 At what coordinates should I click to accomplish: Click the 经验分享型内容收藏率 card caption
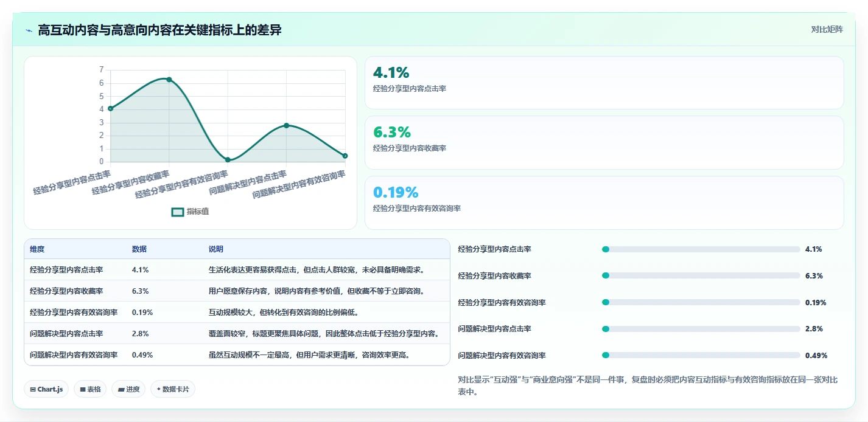(x=410, y=148)
